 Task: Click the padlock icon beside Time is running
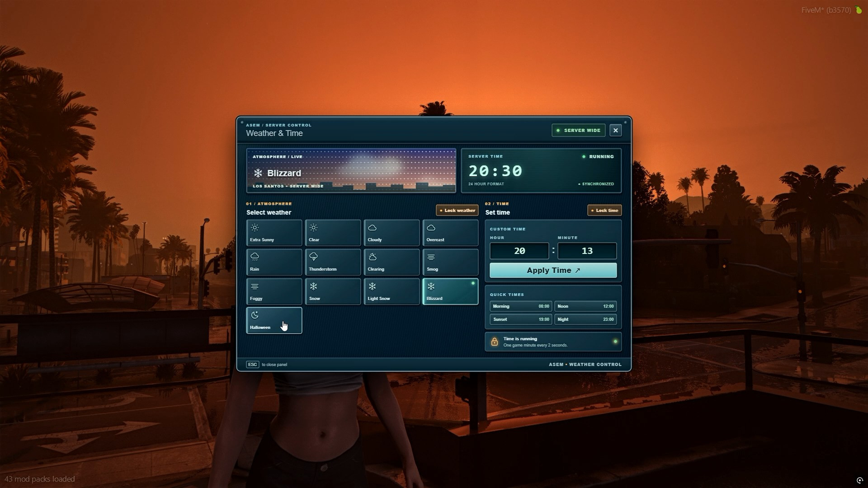tap(495, 342)
